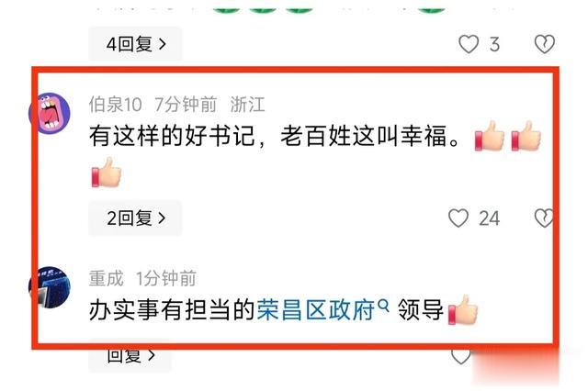
Task: Select comment 有这样的好书记 text
Action: point(274,136)
